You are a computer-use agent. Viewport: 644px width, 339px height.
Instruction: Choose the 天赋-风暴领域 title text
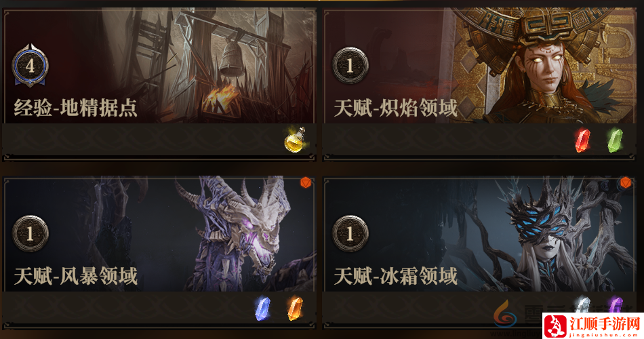click(75, 276)
